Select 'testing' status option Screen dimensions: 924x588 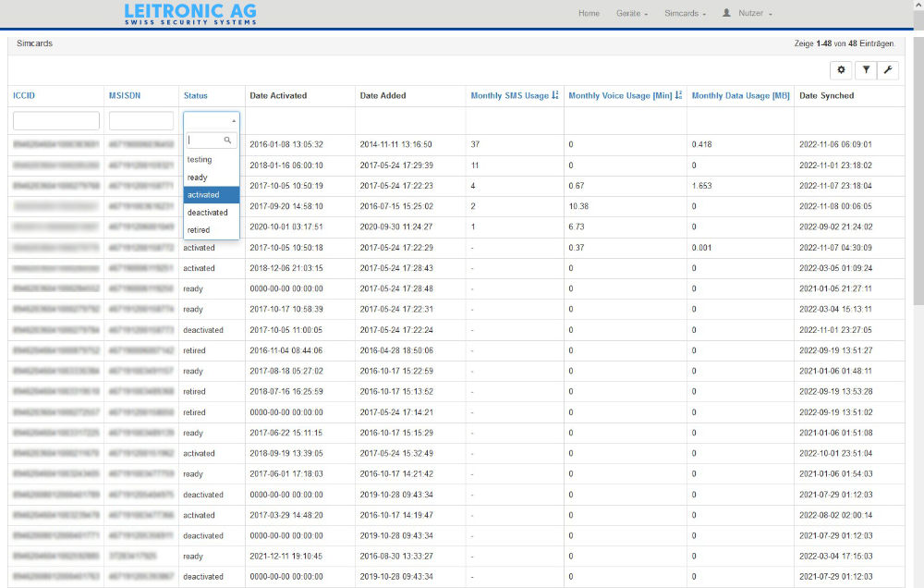[x=199, y=159]
